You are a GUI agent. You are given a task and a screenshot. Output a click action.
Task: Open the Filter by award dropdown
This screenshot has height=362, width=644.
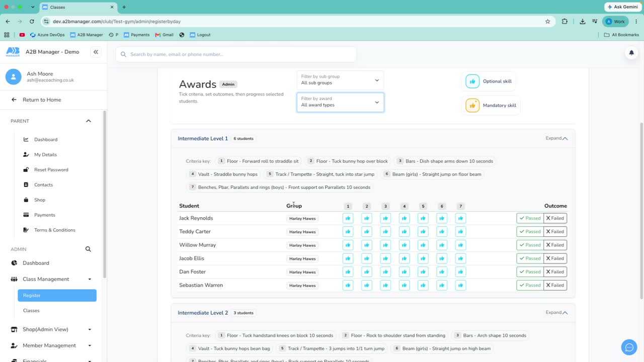[x=340, y=102]
